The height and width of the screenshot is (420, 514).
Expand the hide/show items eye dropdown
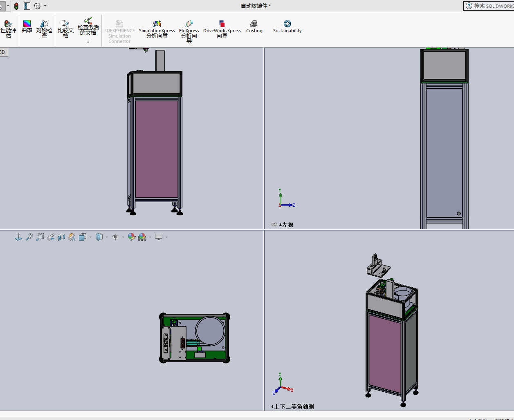coord(123,237)
